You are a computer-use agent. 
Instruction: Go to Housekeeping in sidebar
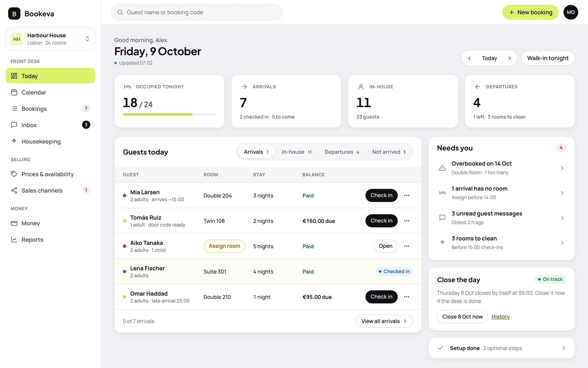[50, 141]
